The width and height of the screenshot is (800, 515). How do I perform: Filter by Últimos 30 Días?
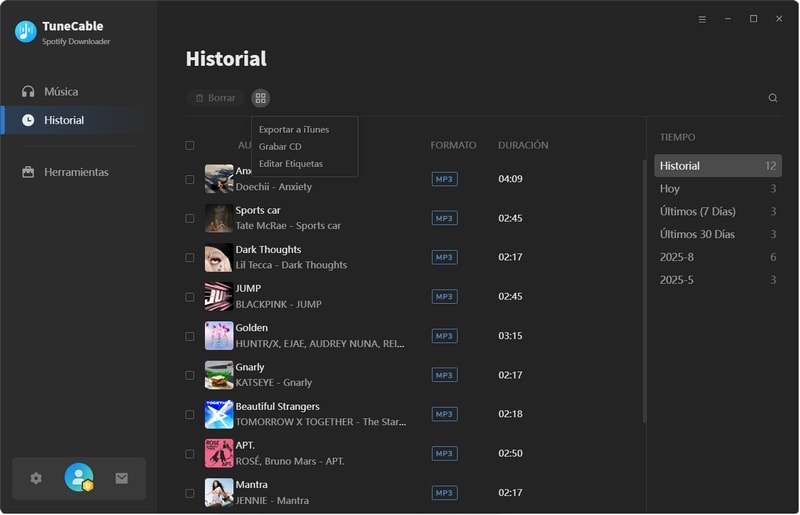click(x=697, y=234)
